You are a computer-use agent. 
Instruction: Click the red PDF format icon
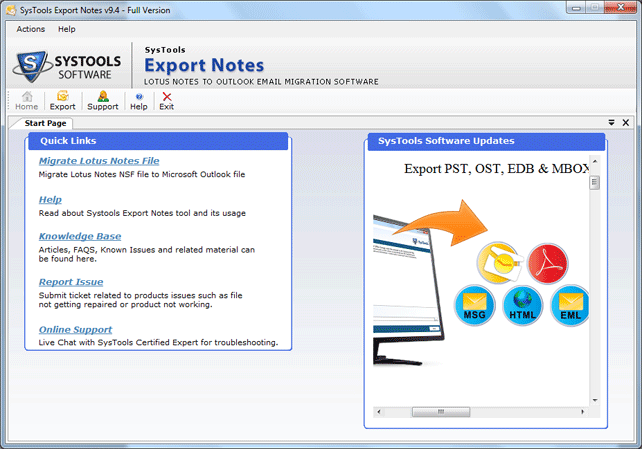548,263
